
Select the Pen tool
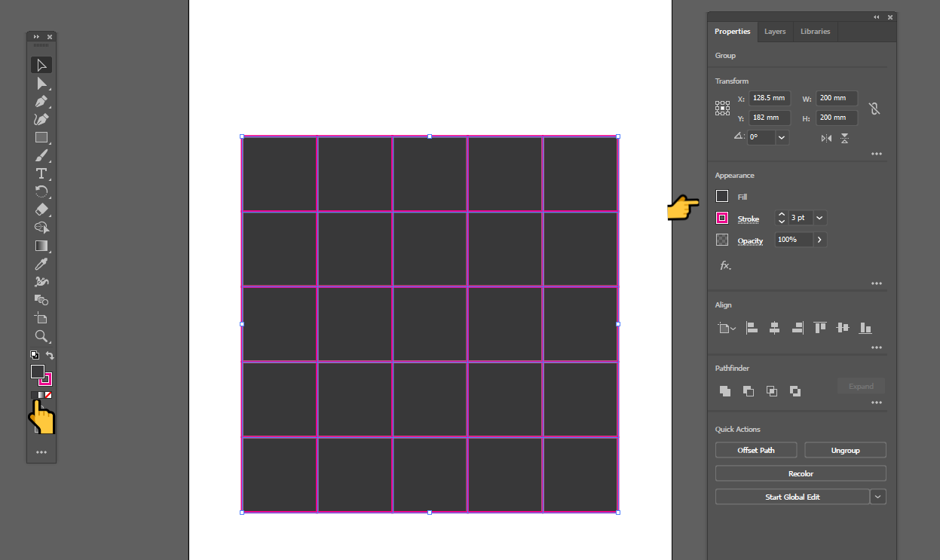point(41,101)
